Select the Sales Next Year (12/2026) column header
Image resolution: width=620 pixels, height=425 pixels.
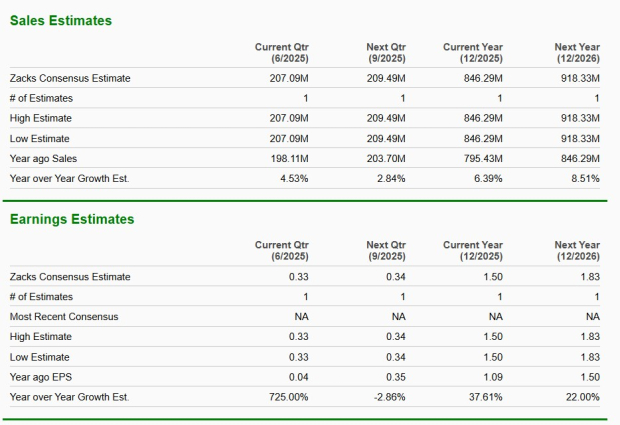pyautogui.click(x=577, y=52)
